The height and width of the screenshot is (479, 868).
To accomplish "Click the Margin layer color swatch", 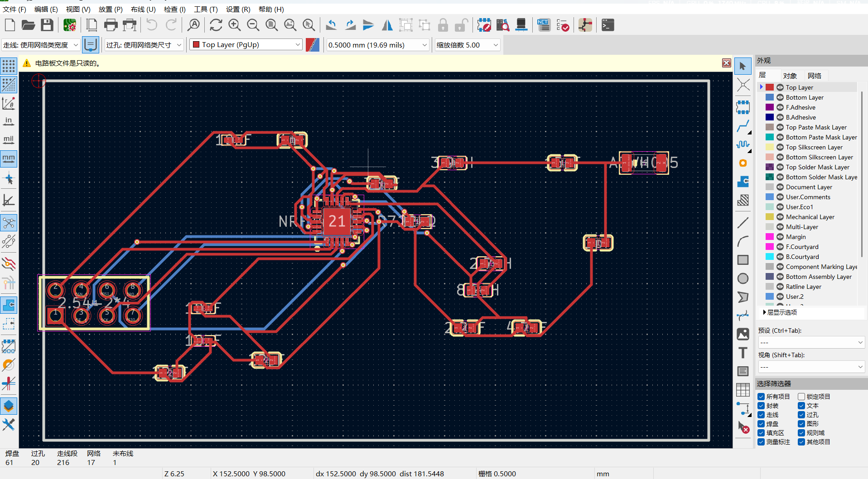I will [769, 237].
